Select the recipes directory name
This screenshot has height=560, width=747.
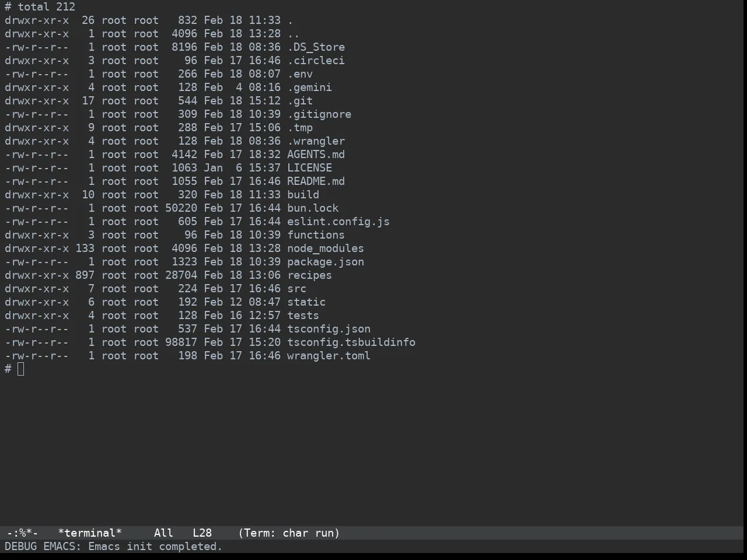tap(309, 275)
